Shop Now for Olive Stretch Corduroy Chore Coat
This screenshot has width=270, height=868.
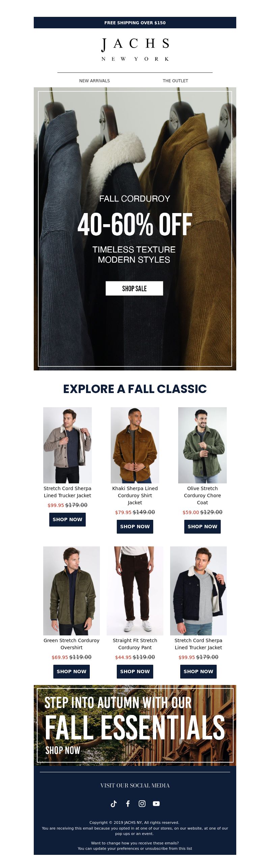pyautogui.click(x=202, y=527)
